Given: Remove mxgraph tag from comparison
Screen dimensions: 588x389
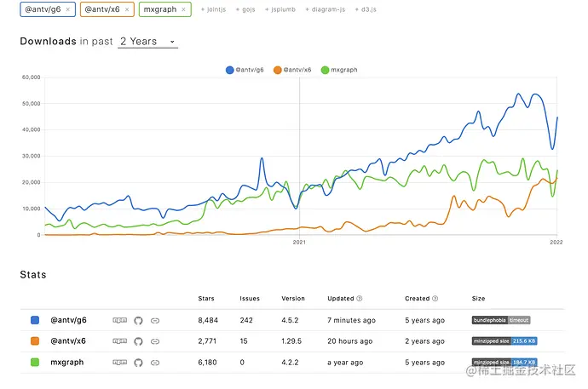Looking at the screenshot, I should 183,9.
